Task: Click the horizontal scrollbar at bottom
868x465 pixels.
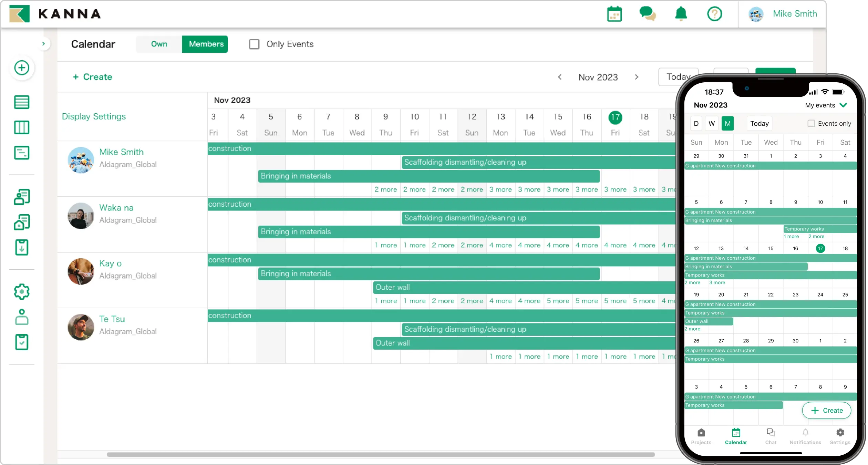Action: pos(380,455)
